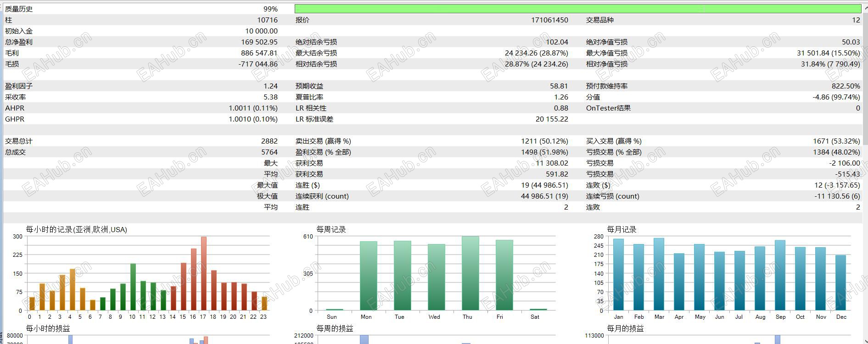Select traded symbols count 12

coord(856,20)
